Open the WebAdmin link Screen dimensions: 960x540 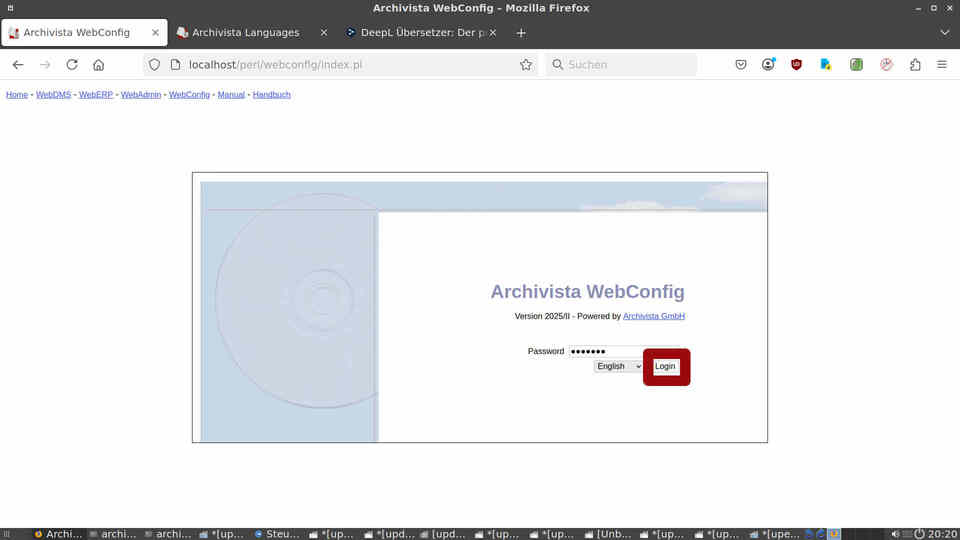click(x=141, y=94)
